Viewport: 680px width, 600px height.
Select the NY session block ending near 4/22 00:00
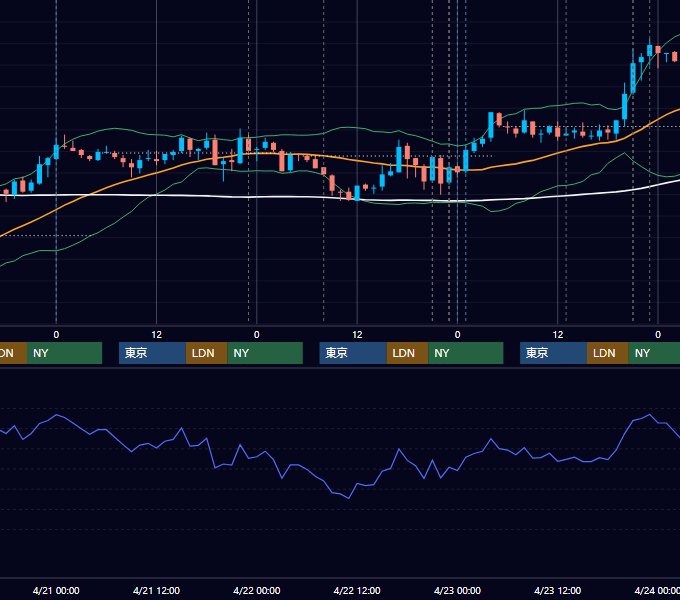click(x=265, y=353)
